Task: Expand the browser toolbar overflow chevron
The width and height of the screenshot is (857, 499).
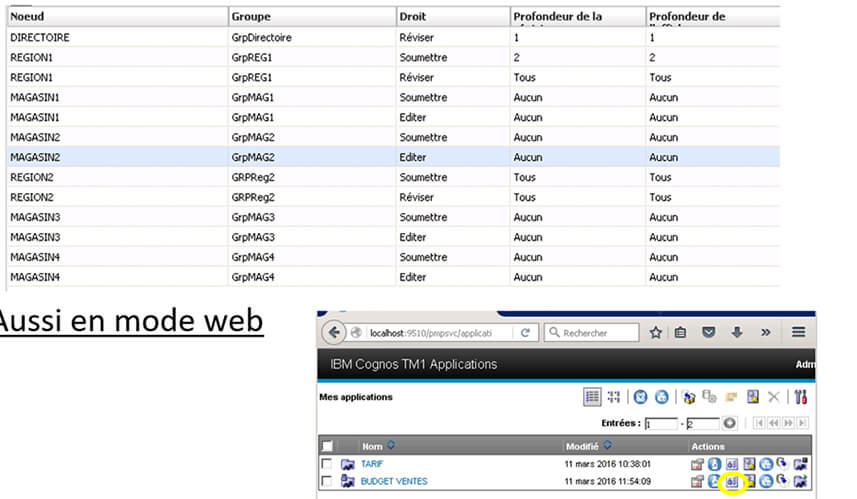Action: (x=766, y=332)
